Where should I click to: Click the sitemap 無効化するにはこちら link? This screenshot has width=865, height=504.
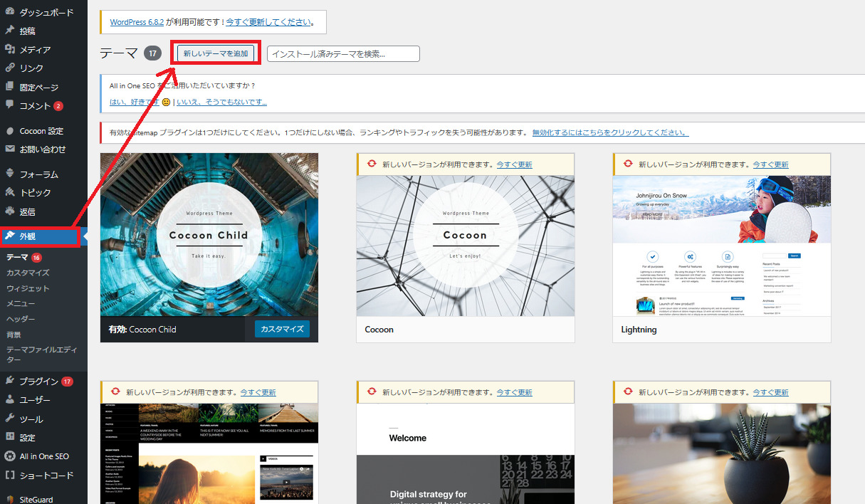(610, 132)
